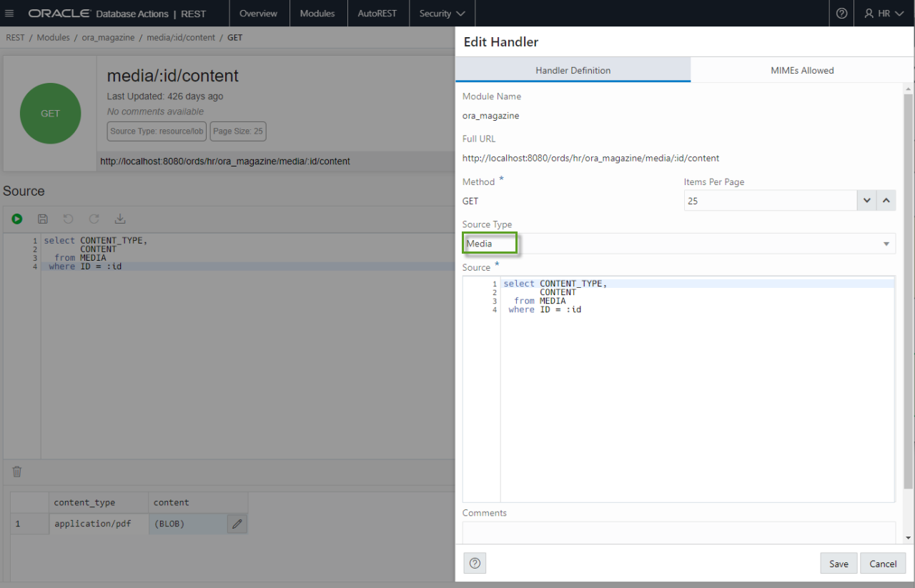This screenshot has height=588, width=915.
Task: Click the redo icon in Source toolbar
Action: [94, 219]
